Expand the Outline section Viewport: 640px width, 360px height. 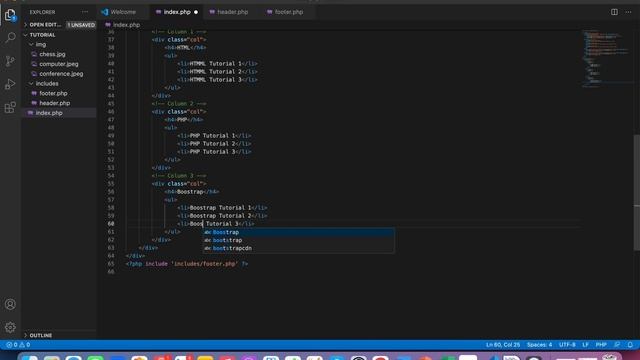click(40, 336)
